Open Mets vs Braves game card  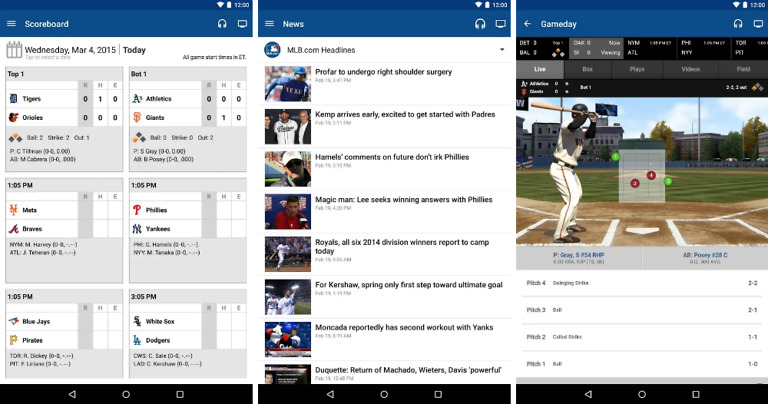coord(64,230)
